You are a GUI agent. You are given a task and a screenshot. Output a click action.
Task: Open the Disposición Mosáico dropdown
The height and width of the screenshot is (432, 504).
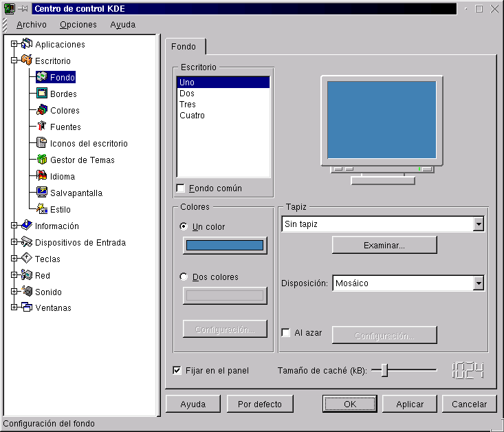[x=479, y=283]
